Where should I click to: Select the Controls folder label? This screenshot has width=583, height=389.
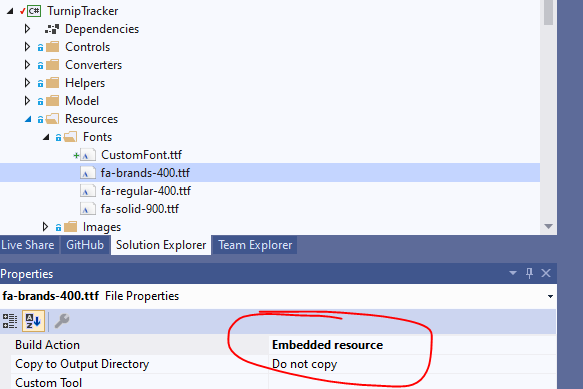click(x=88, y=46)
